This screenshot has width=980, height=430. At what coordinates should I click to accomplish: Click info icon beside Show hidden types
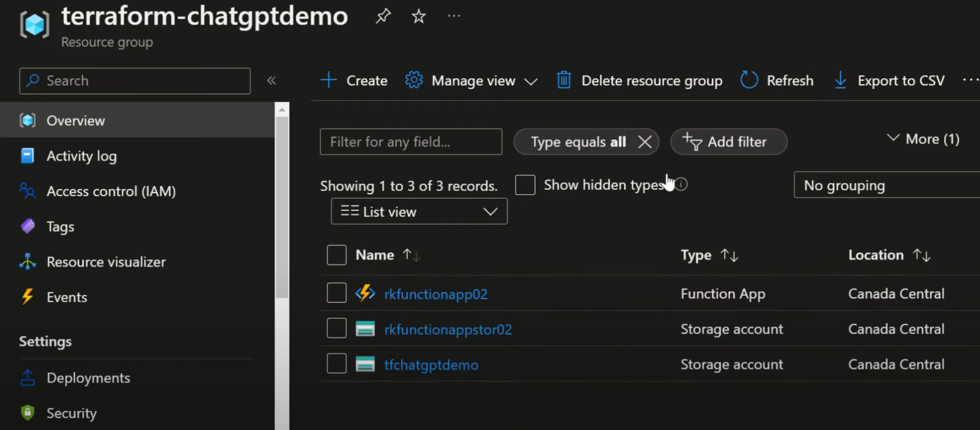click(682, 184)
